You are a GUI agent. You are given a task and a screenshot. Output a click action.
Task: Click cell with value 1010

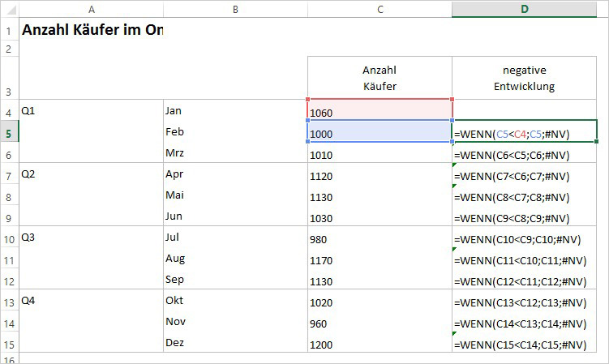(x=380, y=152)
